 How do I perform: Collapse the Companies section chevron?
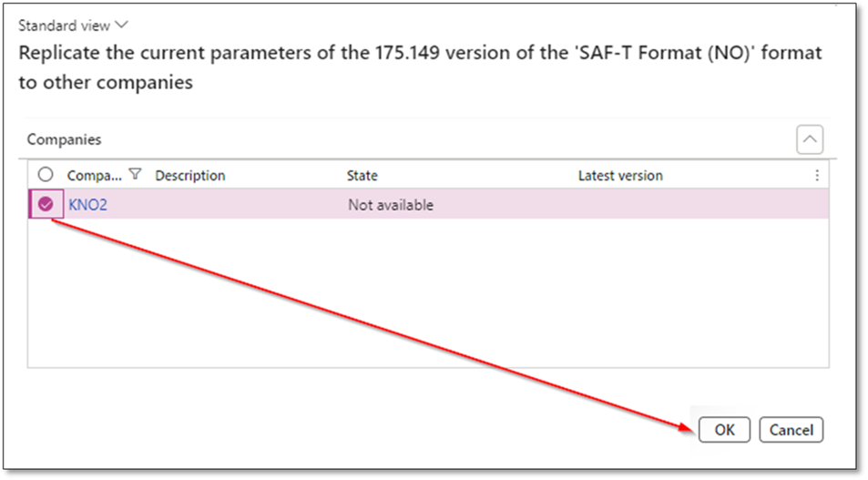pos(810,139)
